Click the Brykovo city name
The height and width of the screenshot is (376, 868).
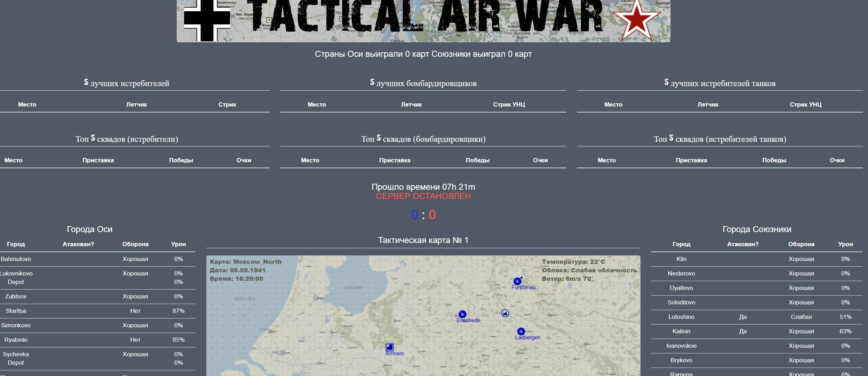[681, 360]
